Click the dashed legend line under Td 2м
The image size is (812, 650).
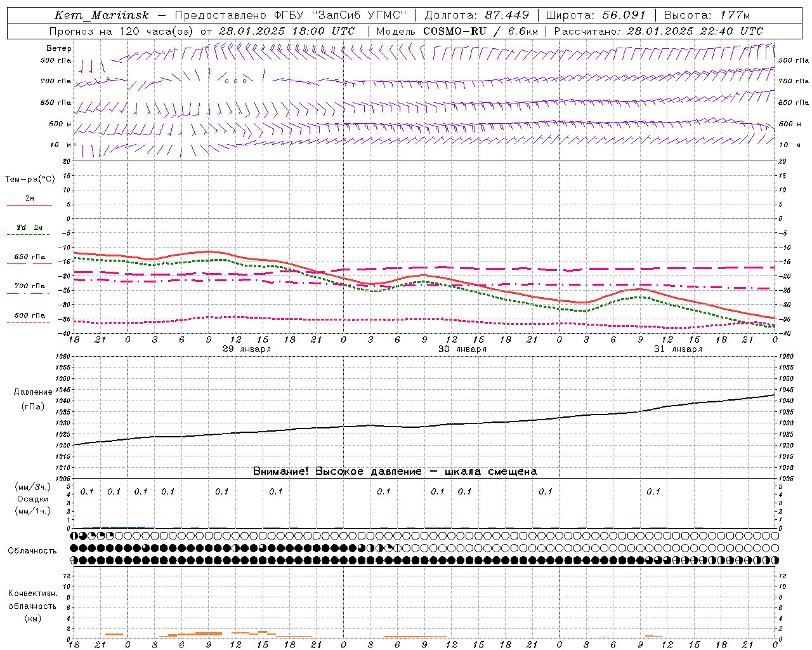coord(29,235)
